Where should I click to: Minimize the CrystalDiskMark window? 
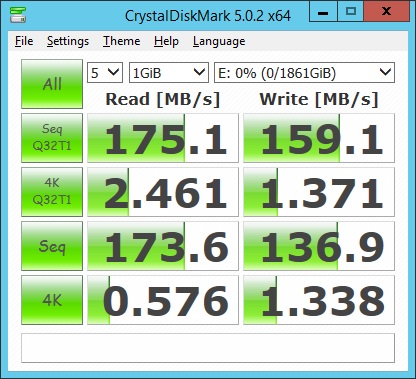(323, 12)
